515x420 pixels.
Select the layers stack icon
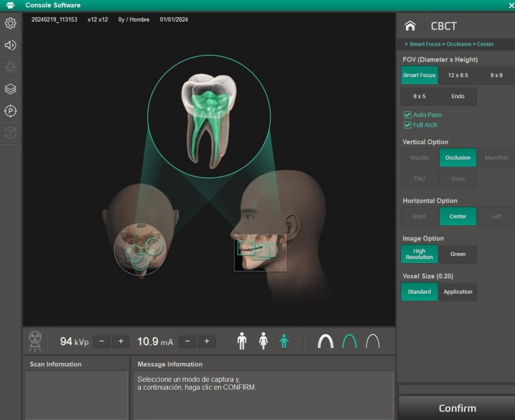[11, 89]
